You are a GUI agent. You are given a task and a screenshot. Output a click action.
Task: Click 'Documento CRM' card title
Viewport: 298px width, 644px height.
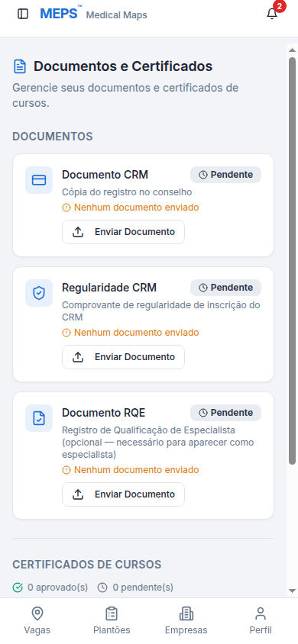105,175
